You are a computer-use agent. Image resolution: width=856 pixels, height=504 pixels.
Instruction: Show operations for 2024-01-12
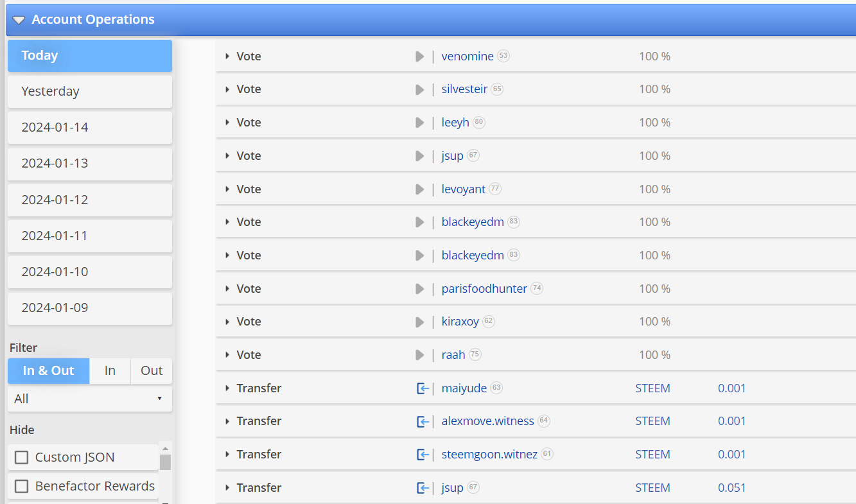90,200
